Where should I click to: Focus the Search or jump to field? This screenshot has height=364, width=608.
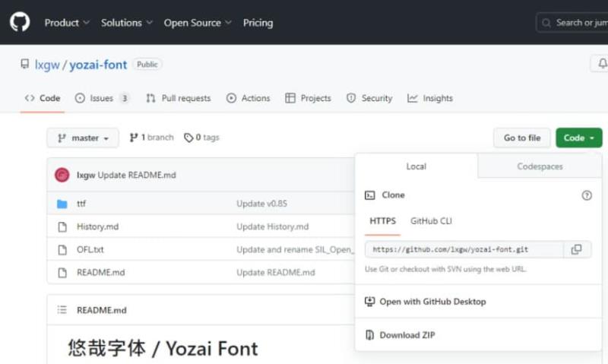point(572,23)
